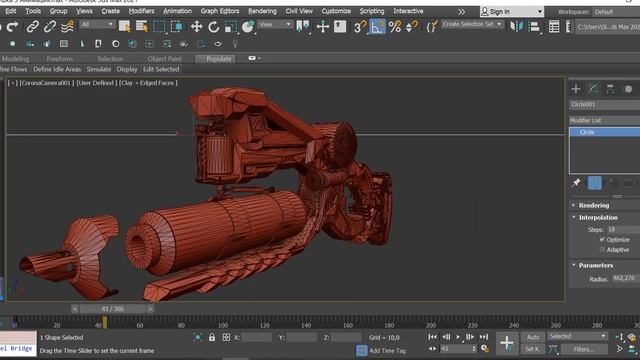Click Edit Selected in Populate ribbon
The width and height of the screenshot is (640, 360).
(x=161, y=69)
